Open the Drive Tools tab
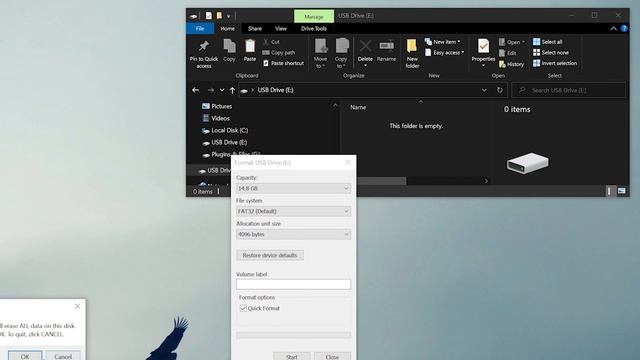640x360 pixels. [313, 29]
